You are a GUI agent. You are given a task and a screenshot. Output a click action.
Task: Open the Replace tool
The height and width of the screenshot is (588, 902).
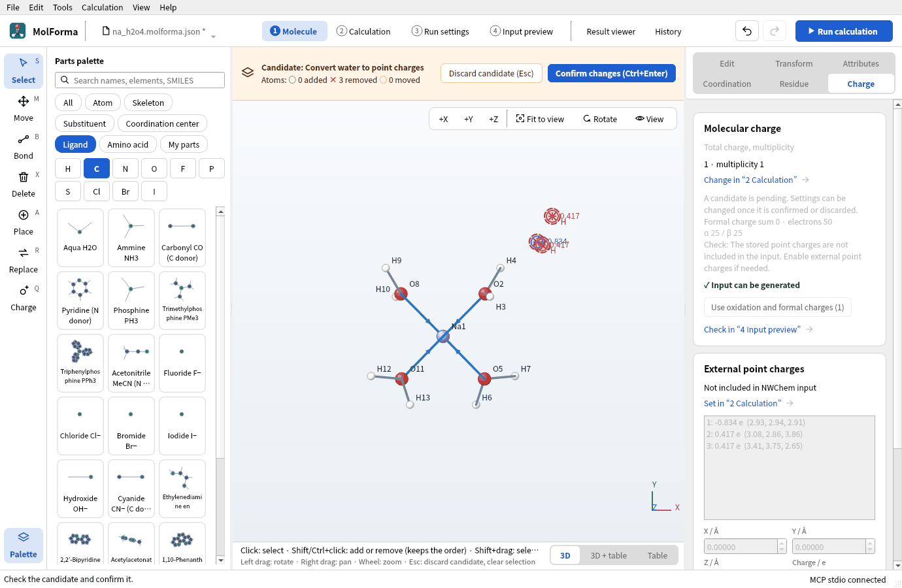click(x=24, y=260)
